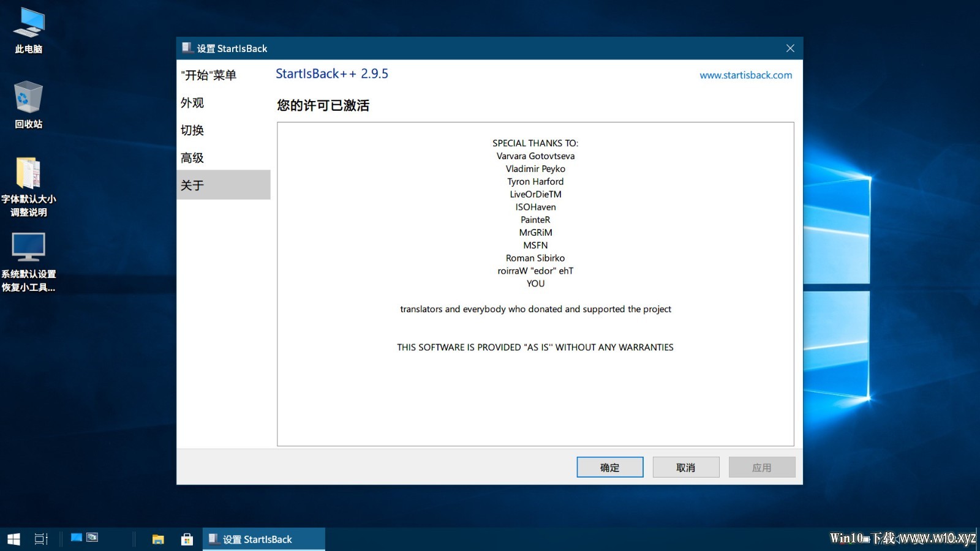Click the 设置 StartIsBack taskbar button
Screen dimensions: 980x551
tap(264, 539)
